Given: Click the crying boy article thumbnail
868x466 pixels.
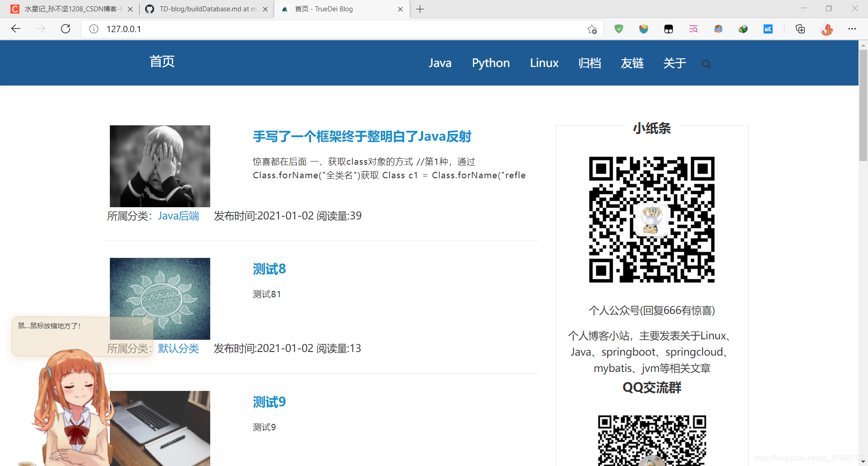Looking at the screenshot, I should click(x=160, y=166).
